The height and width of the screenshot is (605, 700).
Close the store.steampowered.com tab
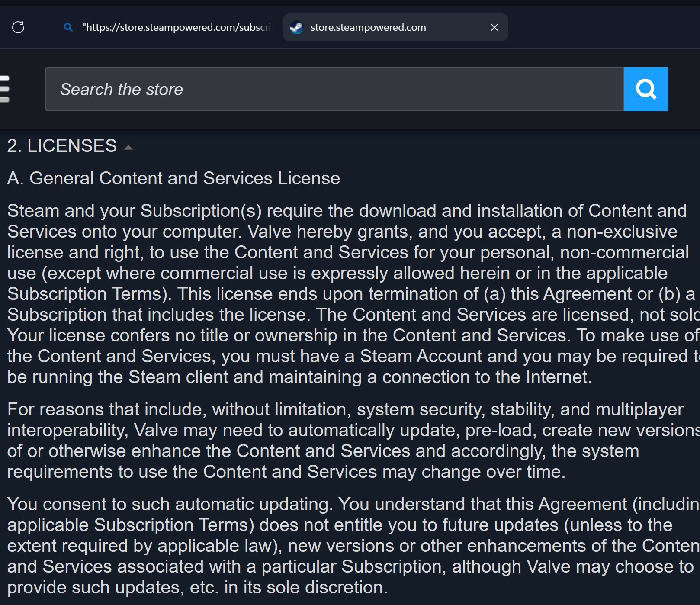[x=494, y=27]
